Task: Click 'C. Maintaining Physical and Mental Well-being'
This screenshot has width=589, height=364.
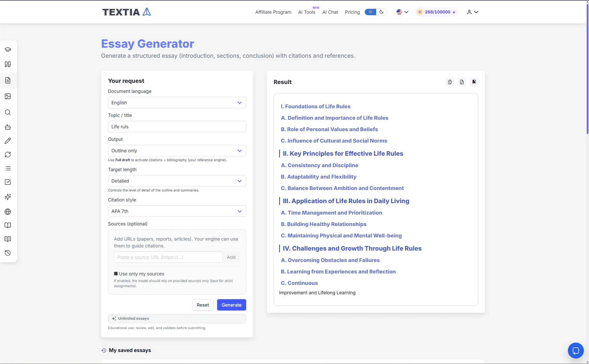Action: pyautogui.click(x=341, y=235)
